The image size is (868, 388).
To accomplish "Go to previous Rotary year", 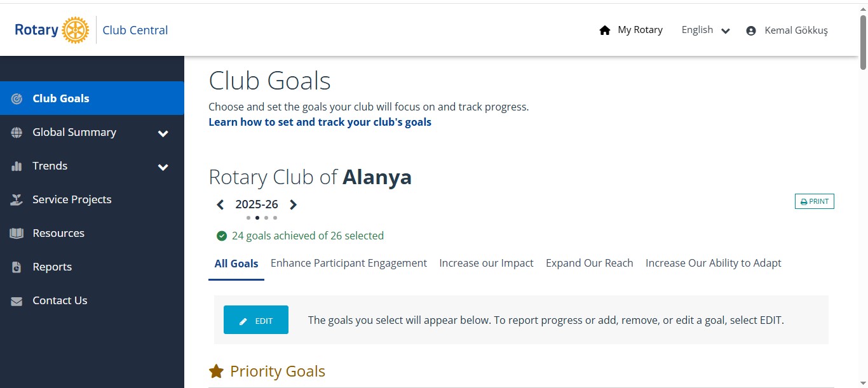I will [x=220, y=204].
